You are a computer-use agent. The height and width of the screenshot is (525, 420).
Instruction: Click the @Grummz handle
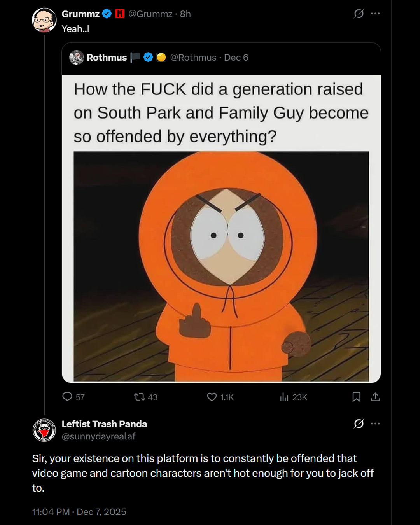click(150, 14)
